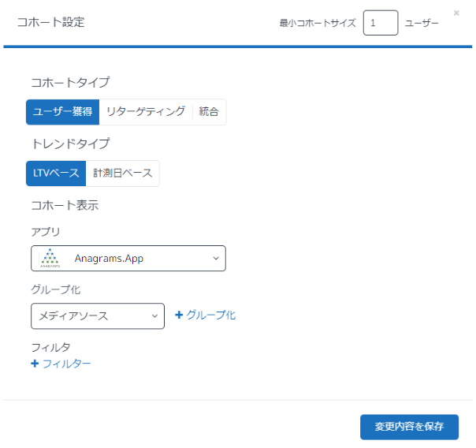Screen dimensions: 476x448
Task: Click the chevron arrow of メディアソース dropdown
Action: click(x=154, y=316)
